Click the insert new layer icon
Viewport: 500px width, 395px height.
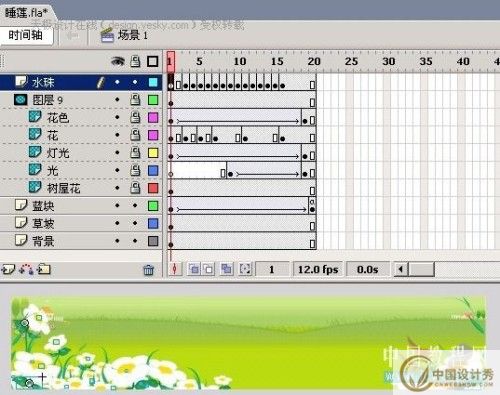click(x=8, y=269)
